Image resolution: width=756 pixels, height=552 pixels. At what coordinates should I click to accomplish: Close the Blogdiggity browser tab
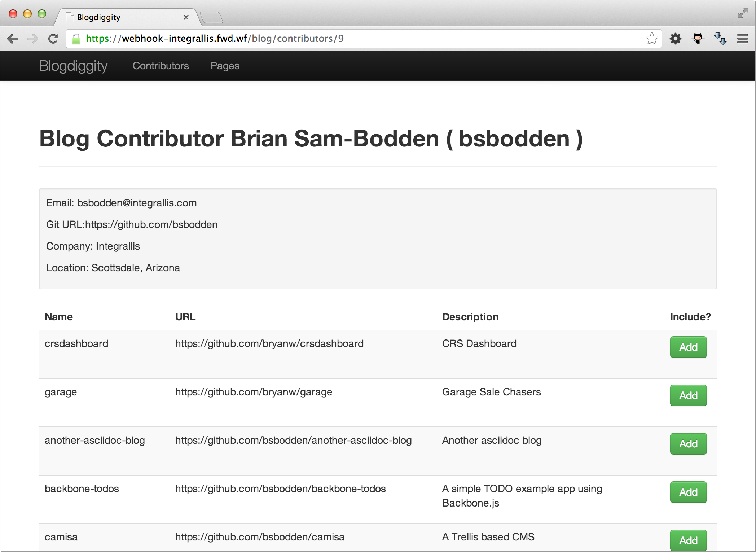[186, 17]
